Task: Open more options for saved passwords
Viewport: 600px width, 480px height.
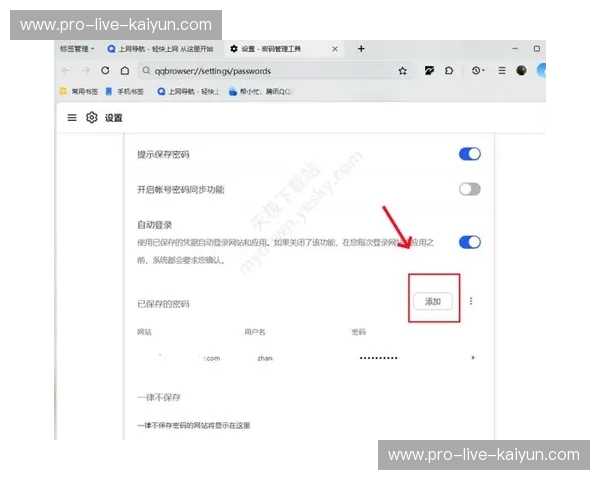Action: click(471, 301)
